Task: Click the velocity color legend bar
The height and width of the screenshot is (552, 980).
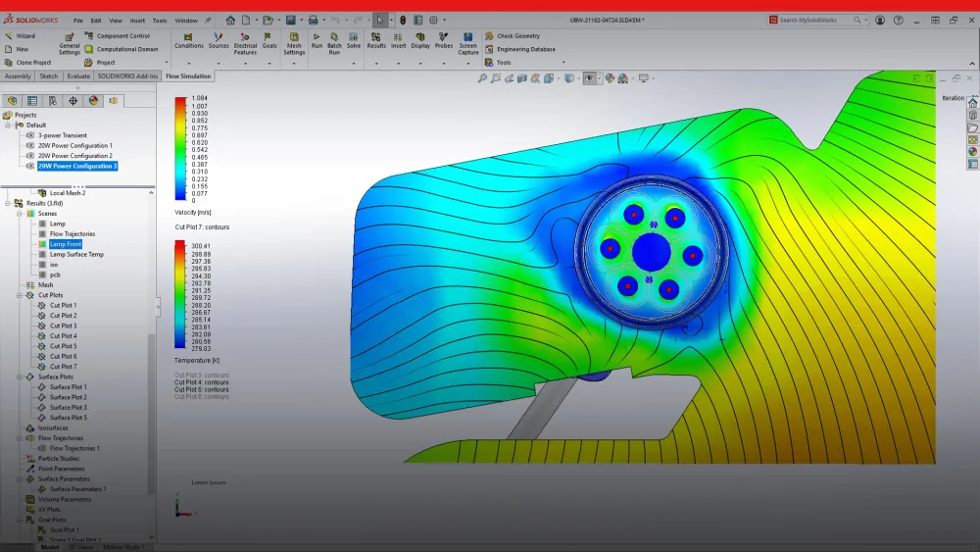Action: [x=180, y=149]
